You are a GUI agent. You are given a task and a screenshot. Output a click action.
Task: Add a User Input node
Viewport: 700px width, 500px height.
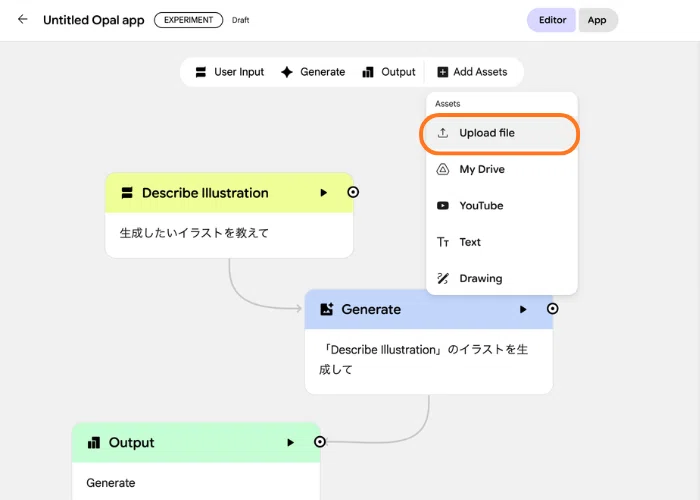pos(230,72)
